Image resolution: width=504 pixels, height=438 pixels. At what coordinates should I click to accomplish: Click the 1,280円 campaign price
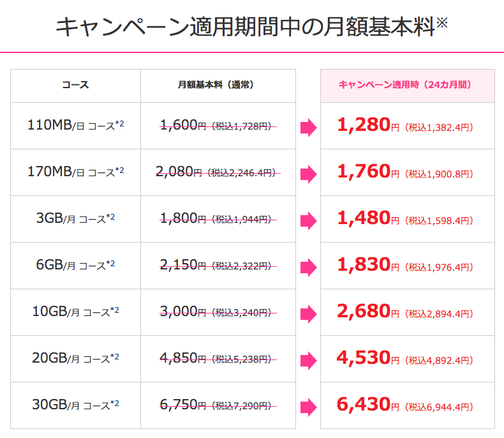[x=368, y=125]
